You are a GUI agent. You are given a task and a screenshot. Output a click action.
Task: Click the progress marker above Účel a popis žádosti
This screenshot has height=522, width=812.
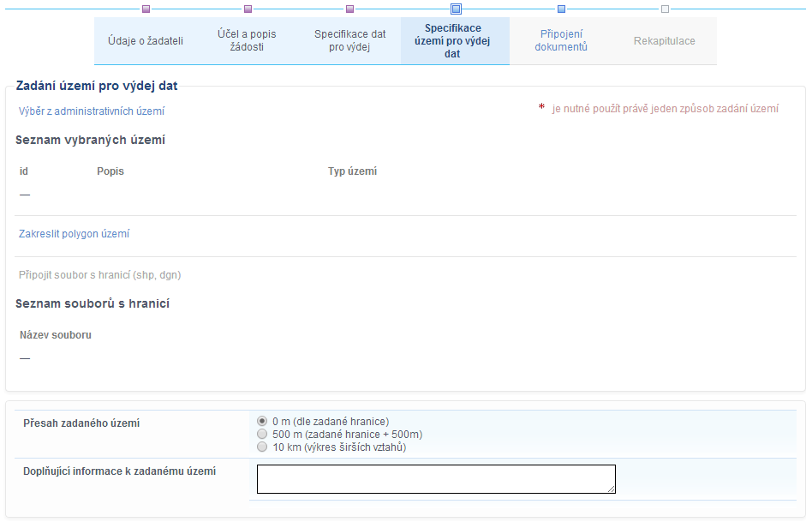(x=248, y=9)
